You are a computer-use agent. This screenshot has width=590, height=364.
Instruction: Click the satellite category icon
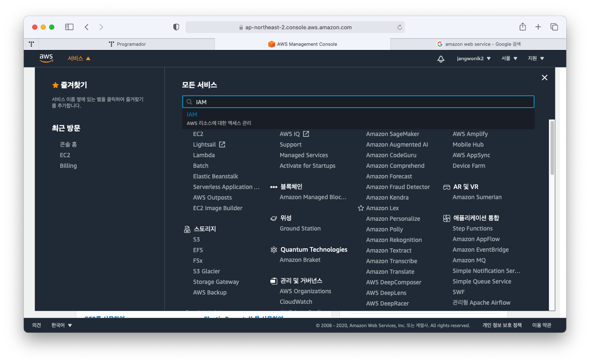coord(274,218)
